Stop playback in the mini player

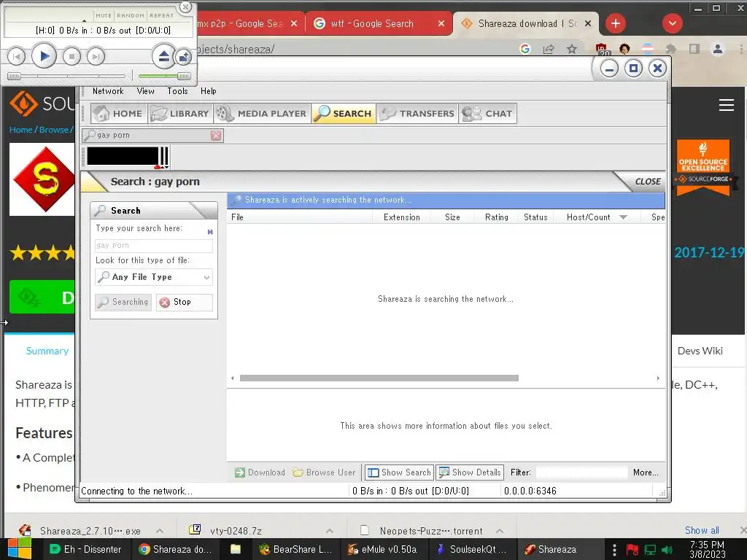[71, 57]
